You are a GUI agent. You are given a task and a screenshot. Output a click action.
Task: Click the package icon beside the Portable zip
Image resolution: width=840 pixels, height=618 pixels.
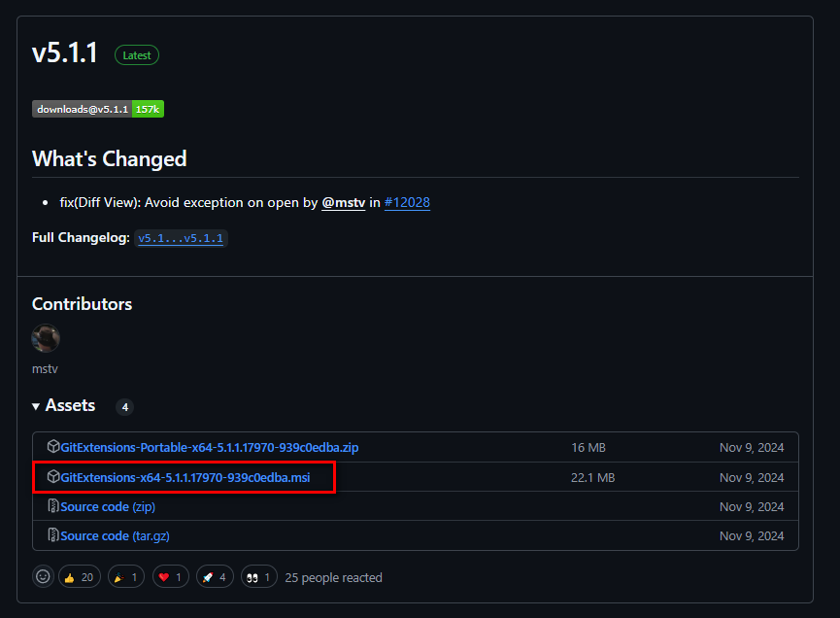pyautogui.click(x=53, y=447)
